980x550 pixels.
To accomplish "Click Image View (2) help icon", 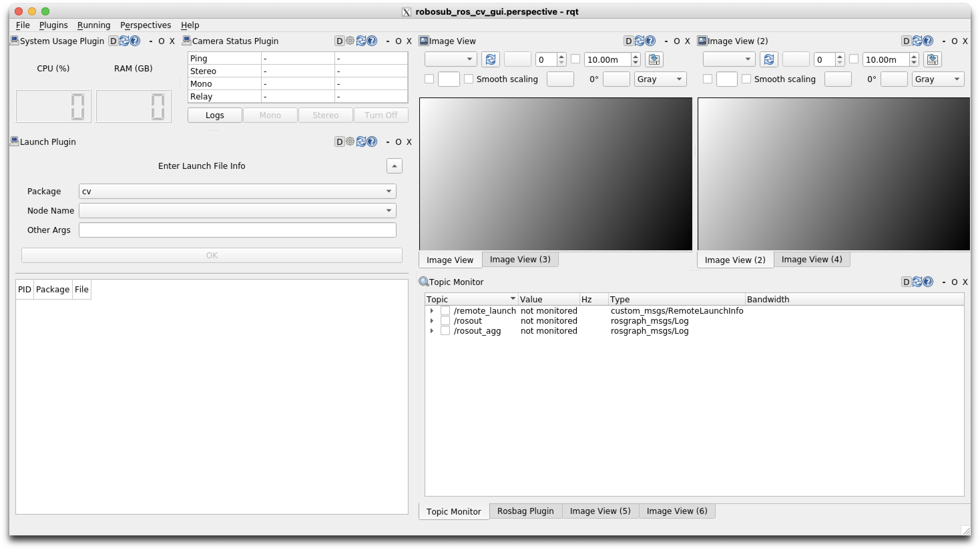I will click(x=928, y=41).
